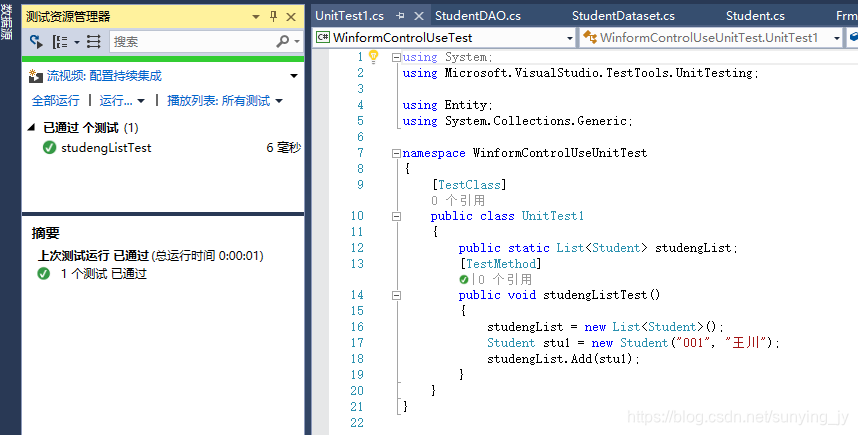Click CodeLens 0 个引用 above class UnitTest1
The height and width of the screenshot is (435, 858).
pyautogui.click(x=458, y=201)
